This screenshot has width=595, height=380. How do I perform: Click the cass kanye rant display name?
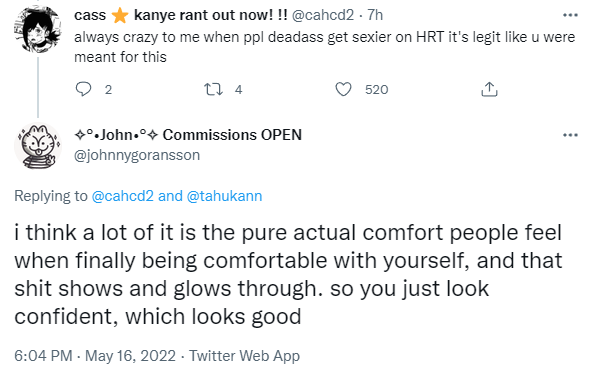click(x=181, y=15)
